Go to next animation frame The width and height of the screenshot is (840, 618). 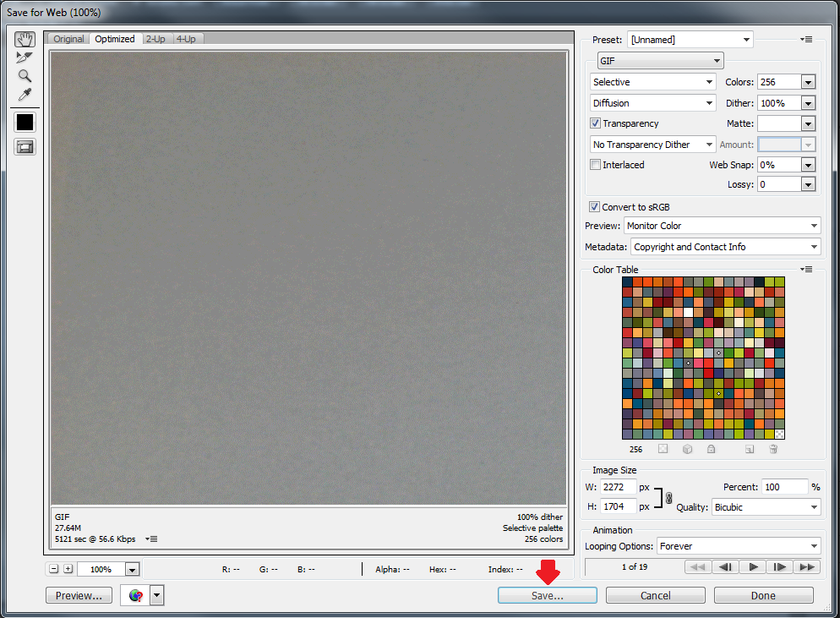click(x=779, y=566)
